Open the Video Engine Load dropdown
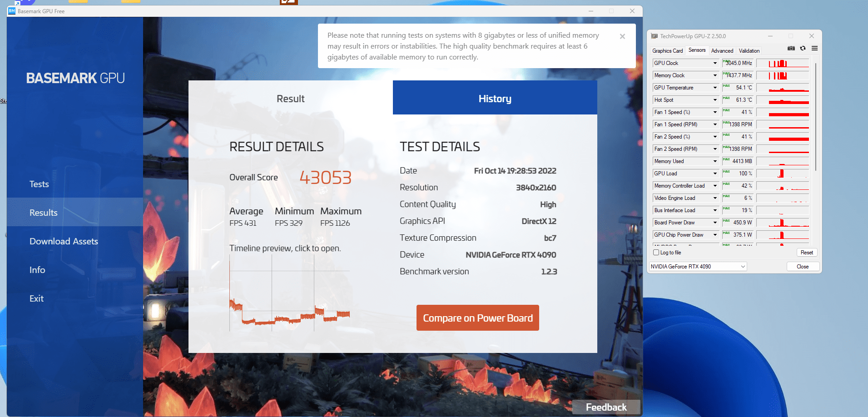This screenshot has height=417, width=868. click(715, 198)
